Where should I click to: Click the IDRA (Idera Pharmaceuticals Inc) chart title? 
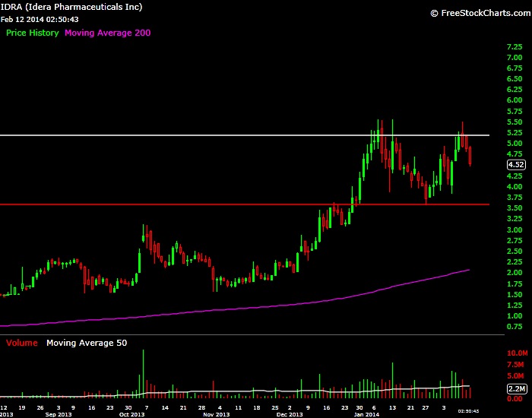[71, 7]
